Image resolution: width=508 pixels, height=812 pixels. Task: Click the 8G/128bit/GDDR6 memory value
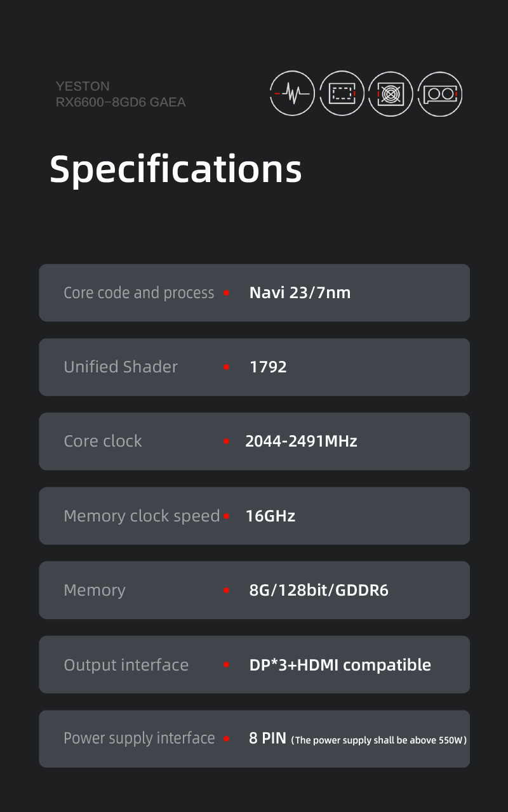[x=319, y=591]
